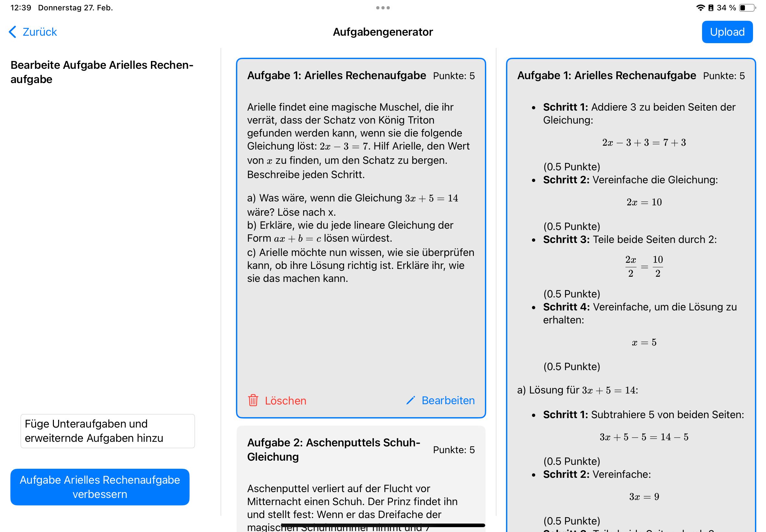Click the Upload button

click(x=728, y=32)
